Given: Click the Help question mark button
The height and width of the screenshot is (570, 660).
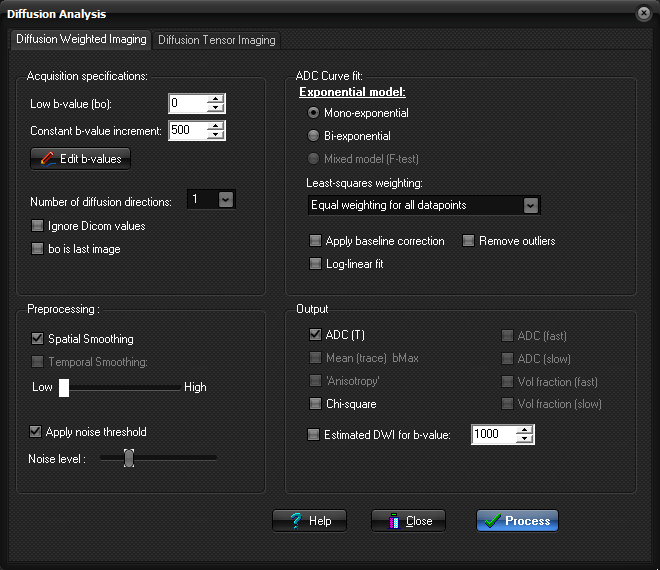Looking at the screenshot, I should click(x=309, y=521).
